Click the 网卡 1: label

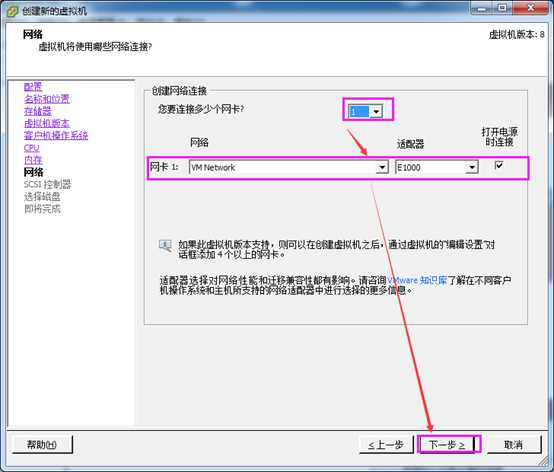tap(164, 166)
